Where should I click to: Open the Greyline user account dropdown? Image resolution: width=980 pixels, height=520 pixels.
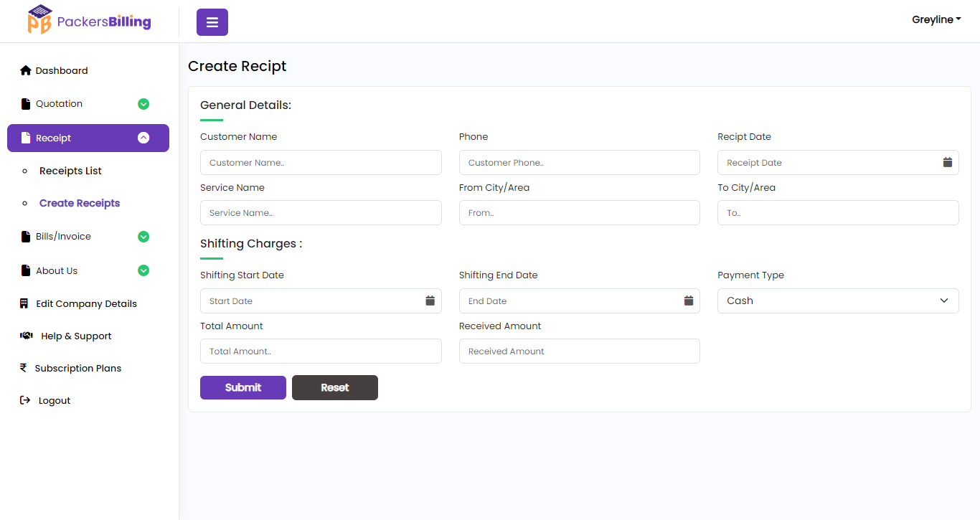[x=936, y=20]
